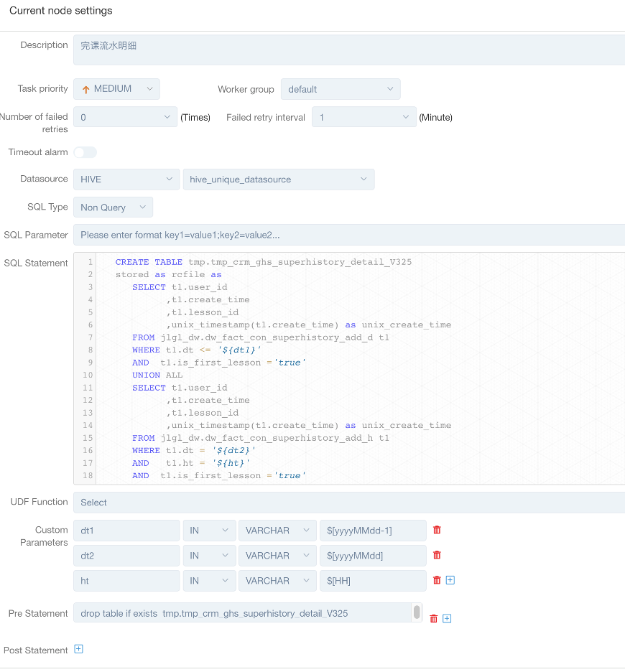Delete the dt2 custom parameter row
This screenshot has width=625, height=672.
tap(437, 555)
